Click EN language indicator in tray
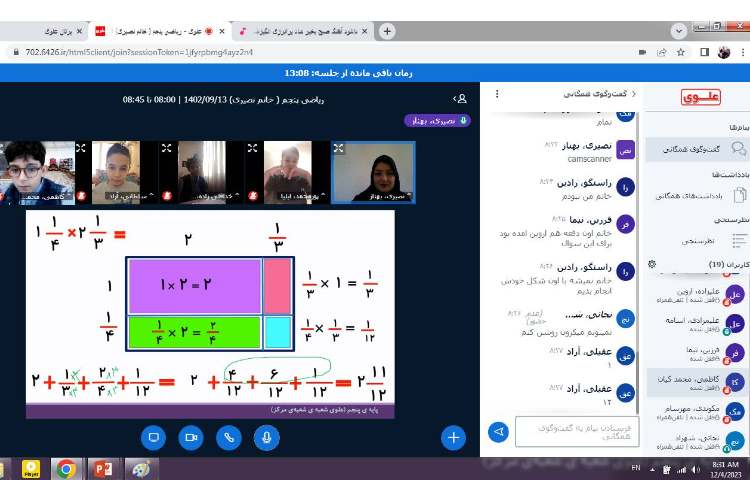 [x=636, y=468]
